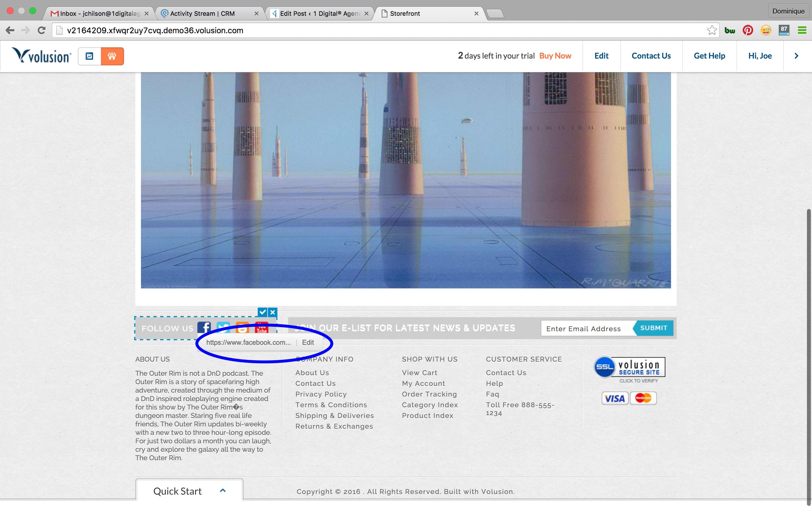Open the Volusion dashboard chart icon
The width and height of the screenshot is (812, 507).
90,56
